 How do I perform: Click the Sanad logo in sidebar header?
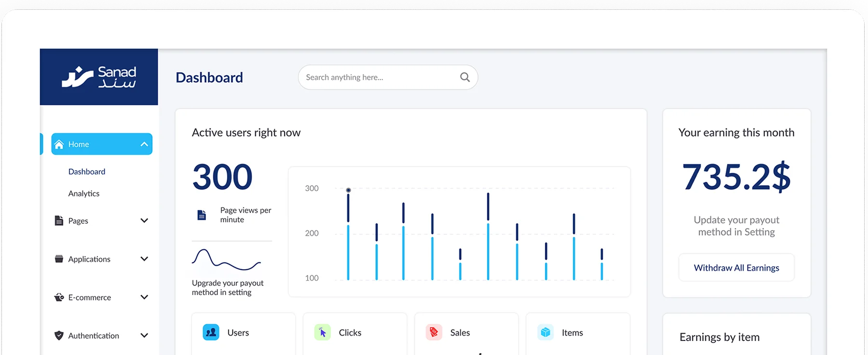point(99,77)
